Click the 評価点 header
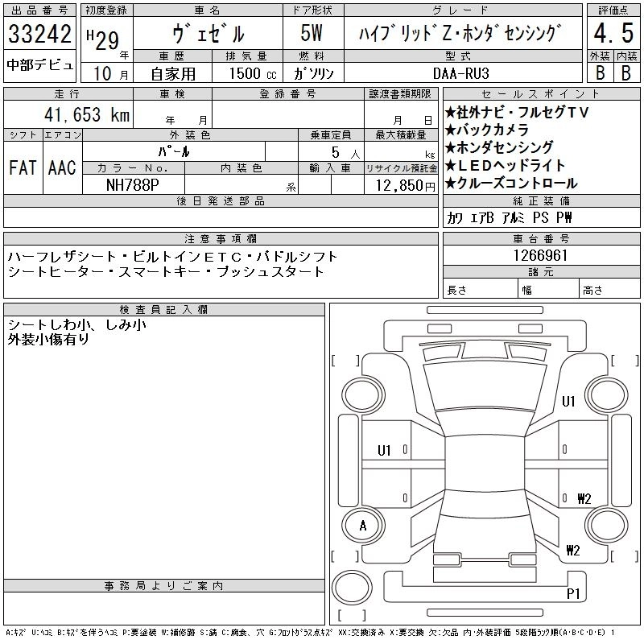 point(613,10)
